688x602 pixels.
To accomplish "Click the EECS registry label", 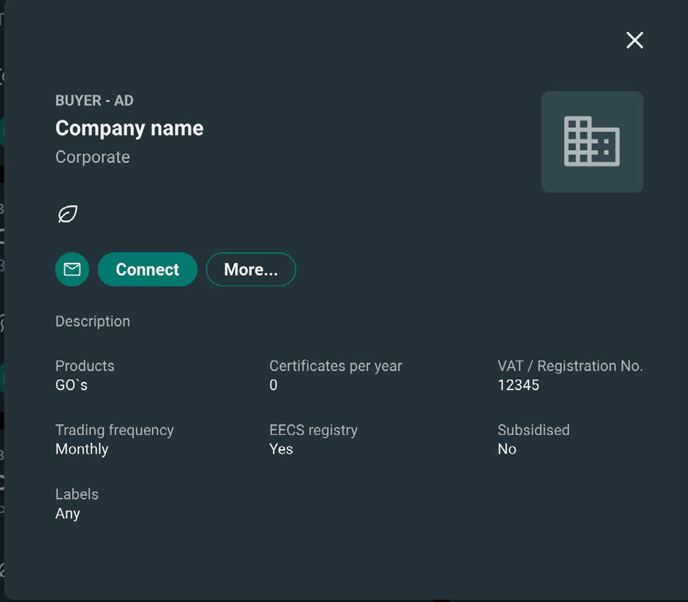I will click(313, 430).
